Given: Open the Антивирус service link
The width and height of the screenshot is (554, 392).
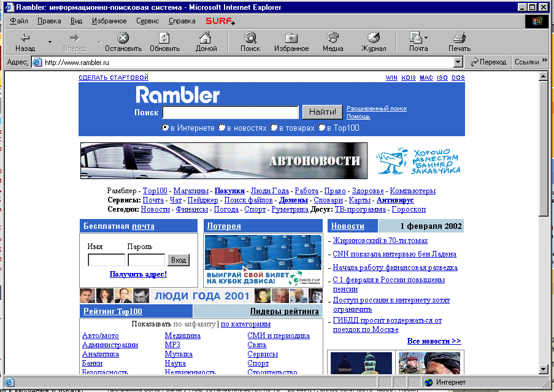Looking at the screenshot, I should [x=395, y=200].
